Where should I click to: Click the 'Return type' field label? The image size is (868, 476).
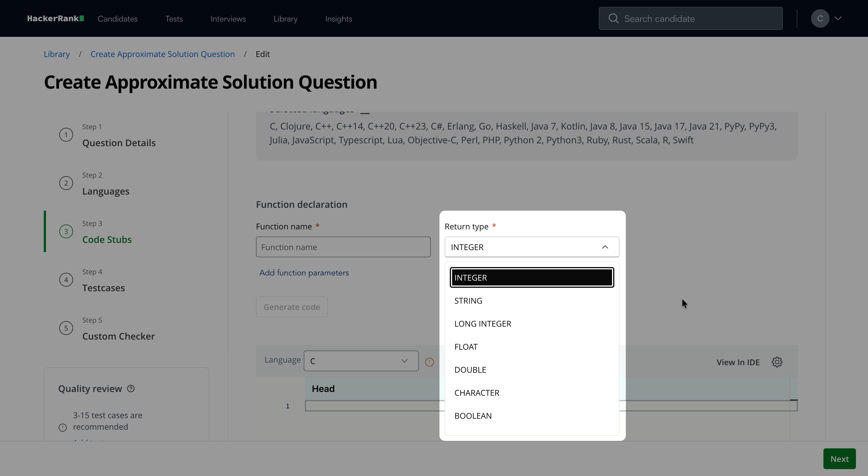coord(466,226)
